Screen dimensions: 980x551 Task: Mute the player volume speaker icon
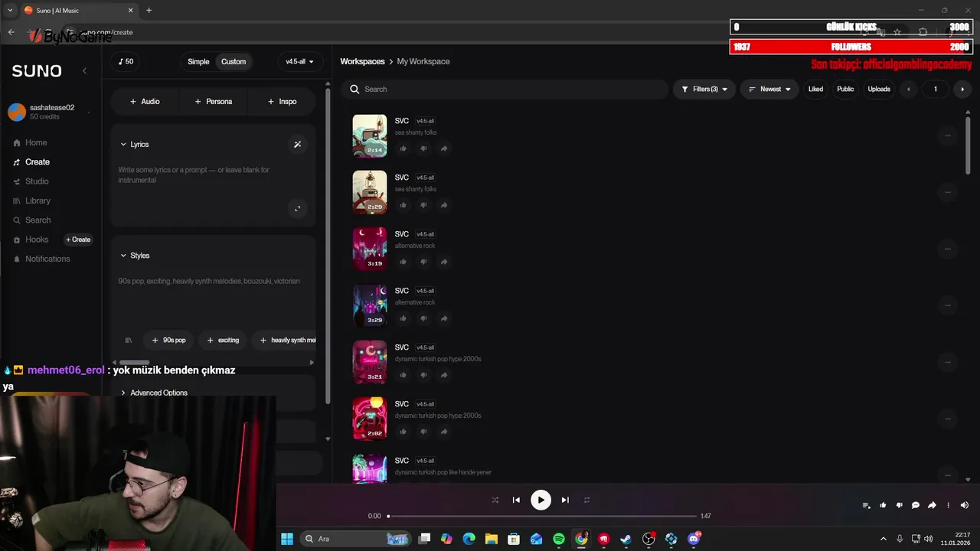965,505
